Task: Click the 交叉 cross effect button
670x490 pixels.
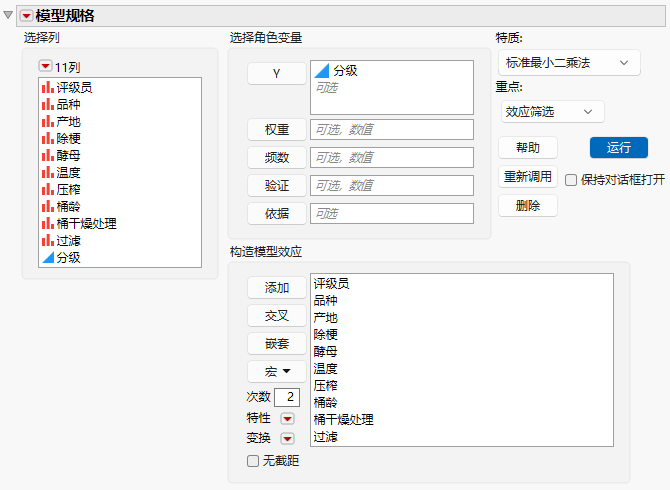Action: click(277, 315)
